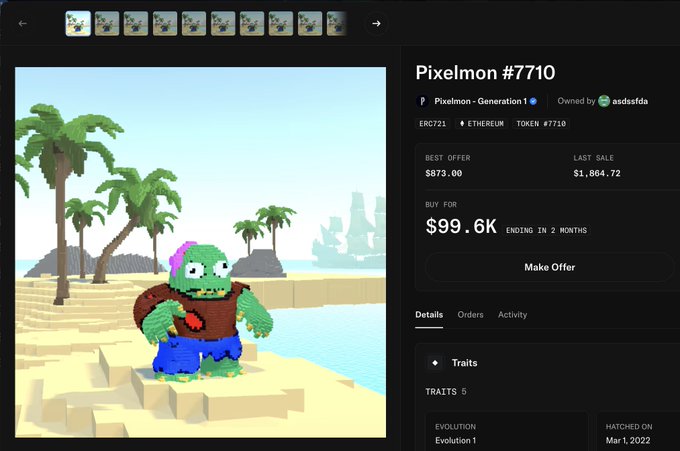Viewport: 680px width, 451px height.
Task: Select the third carousel thumbnail
Action: coord(136,23)
